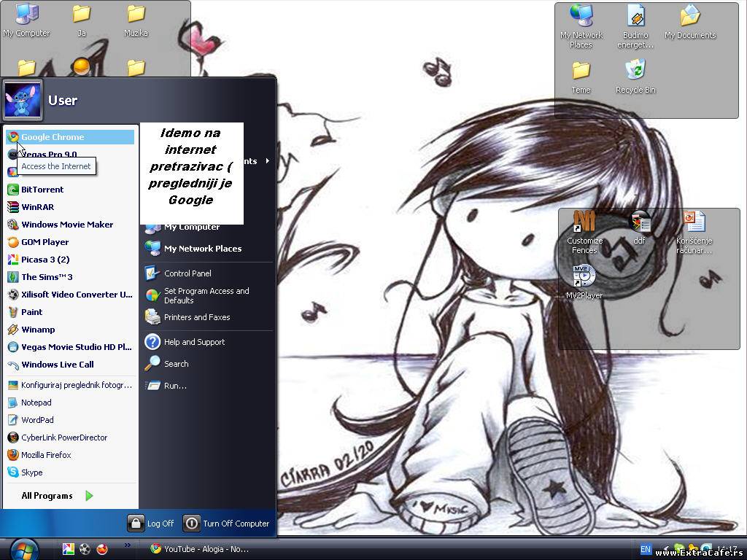The width and height of the screenshot is (747, 560).
Task: Open Control Panel from Start menu
Action: click(187, 273)
